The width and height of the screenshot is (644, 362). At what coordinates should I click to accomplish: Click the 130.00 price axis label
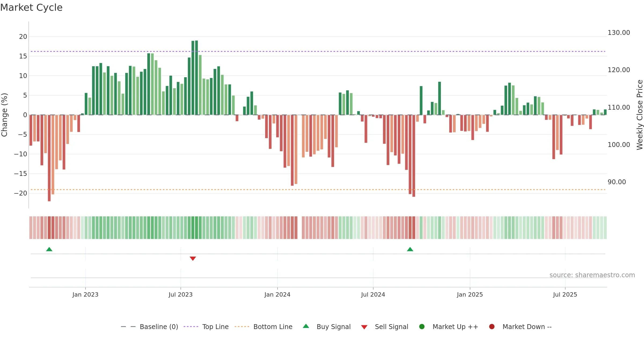coord(619,33)
